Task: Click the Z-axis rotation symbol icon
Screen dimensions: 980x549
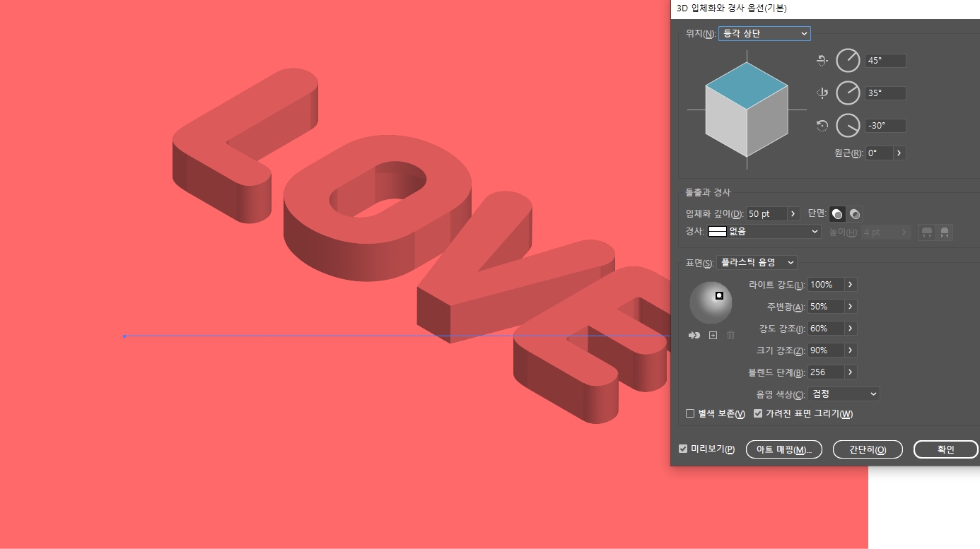Action: coord(822,126)
